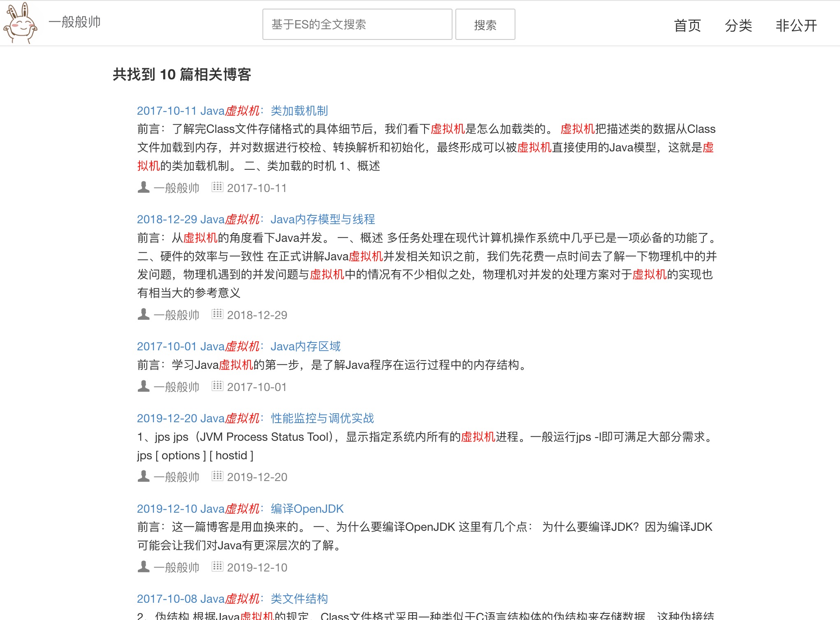The width and height of the screenshot is (840, 620).
Task: Open the 分类 navigation menu
Action: click(738, 25)
